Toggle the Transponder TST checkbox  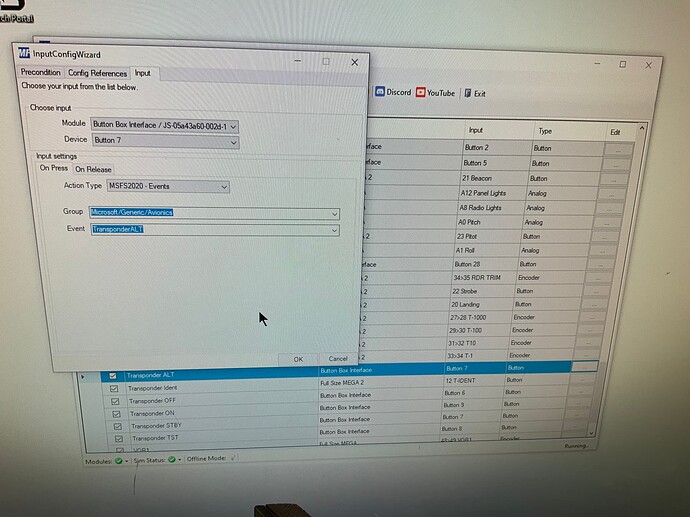click(119, 439)
